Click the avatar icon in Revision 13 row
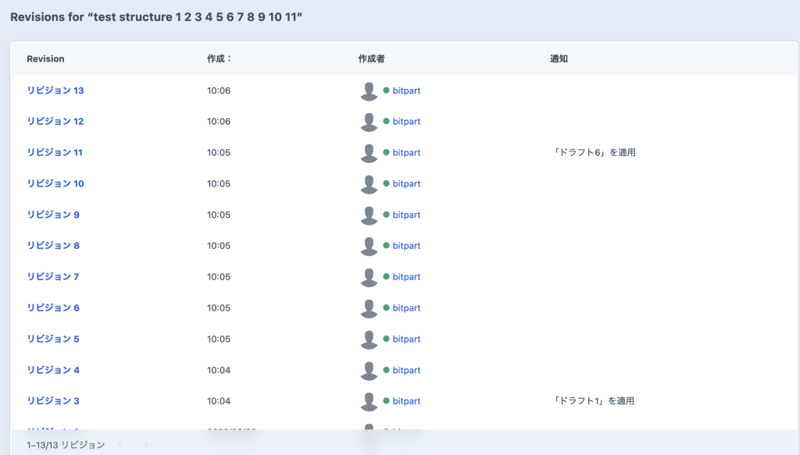 tap(369, 91)
